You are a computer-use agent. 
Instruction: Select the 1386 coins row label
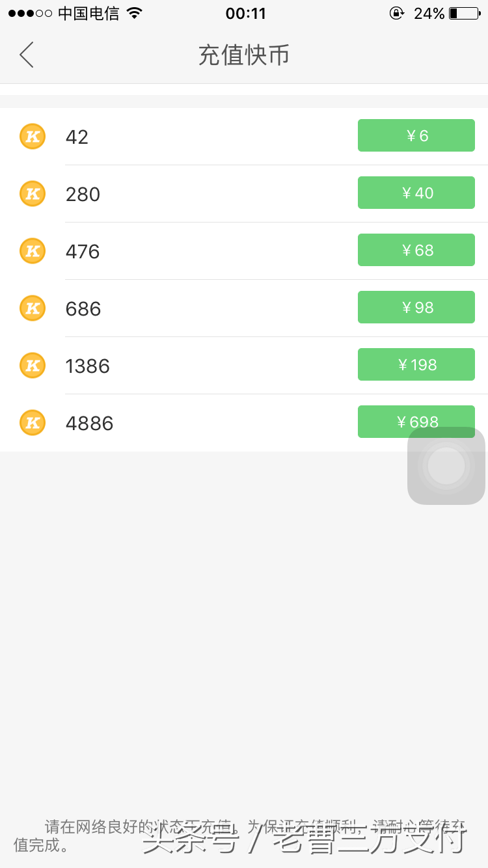click(88, 366)
